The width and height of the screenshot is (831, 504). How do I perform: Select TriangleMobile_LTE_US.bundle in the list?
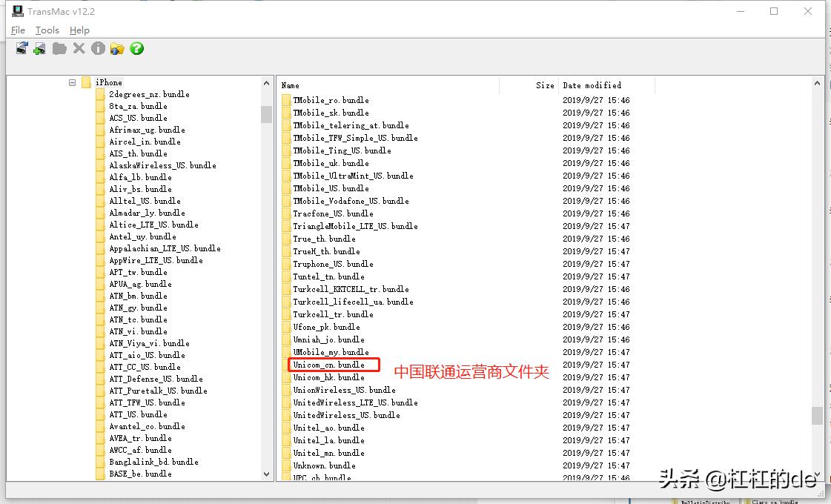[x=355, y=226]
